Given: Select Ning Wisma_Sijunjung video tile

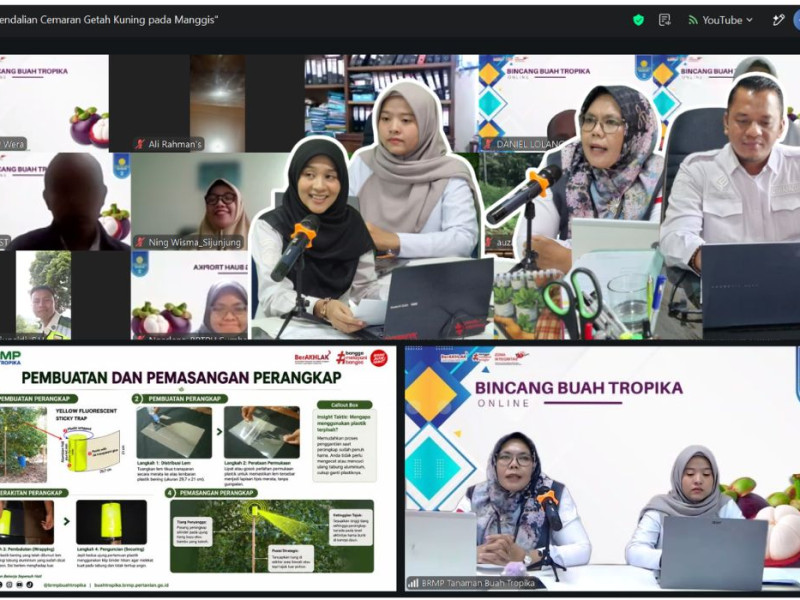Looking at the screenshot, I should [x=190, y=202].
